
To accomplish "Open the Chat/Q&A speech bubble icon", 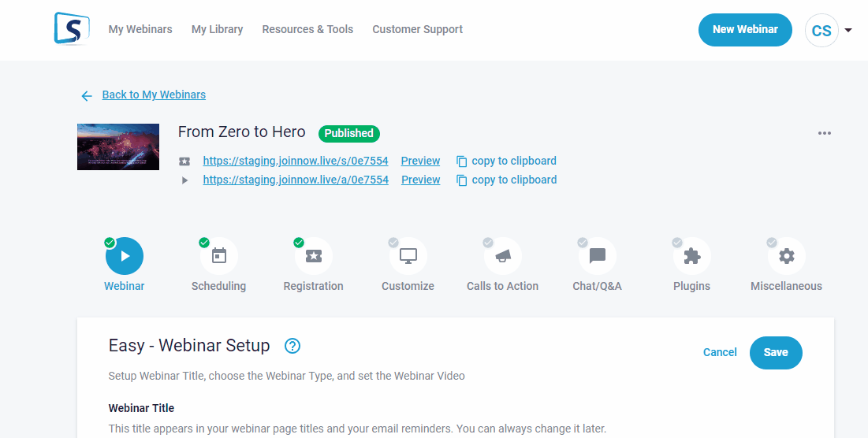I will click(598, 256).
